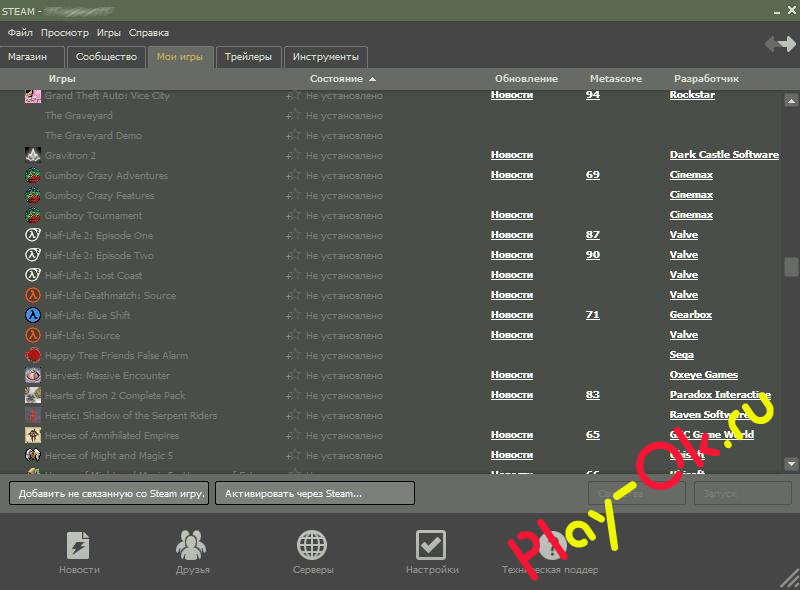Click the Heroes of Annihilated Empires icon
This screenshot has width=800, height=590.
click(x=33, y=435)
